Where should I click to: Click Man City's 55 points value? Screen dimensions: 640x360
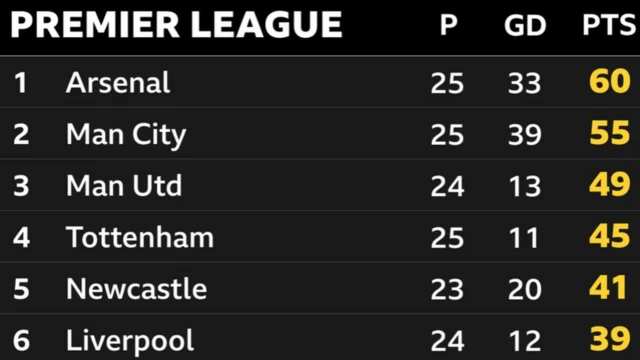pos(610,133)
